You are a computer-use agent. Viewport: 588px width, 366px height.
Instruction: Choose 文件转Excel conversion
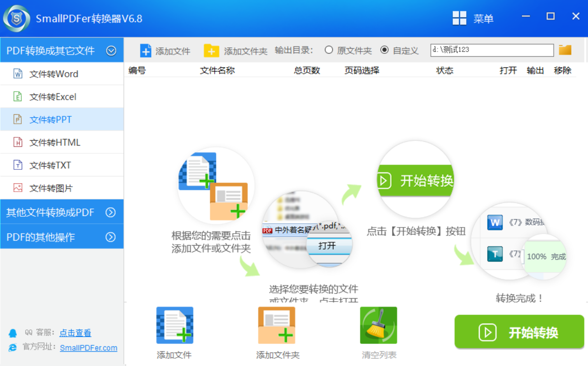click(x=62, y=97)
